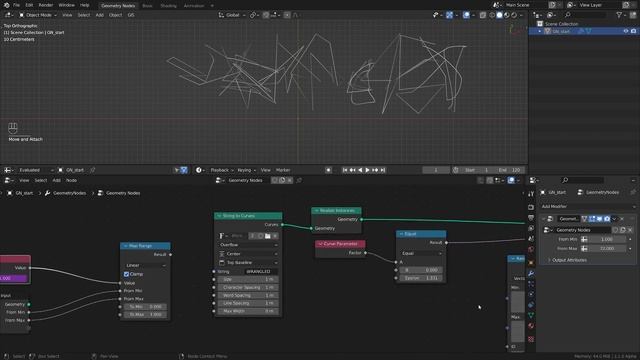Screen dimensions: 640x360
Task: Click the current frame field
Action: point(436,170)
